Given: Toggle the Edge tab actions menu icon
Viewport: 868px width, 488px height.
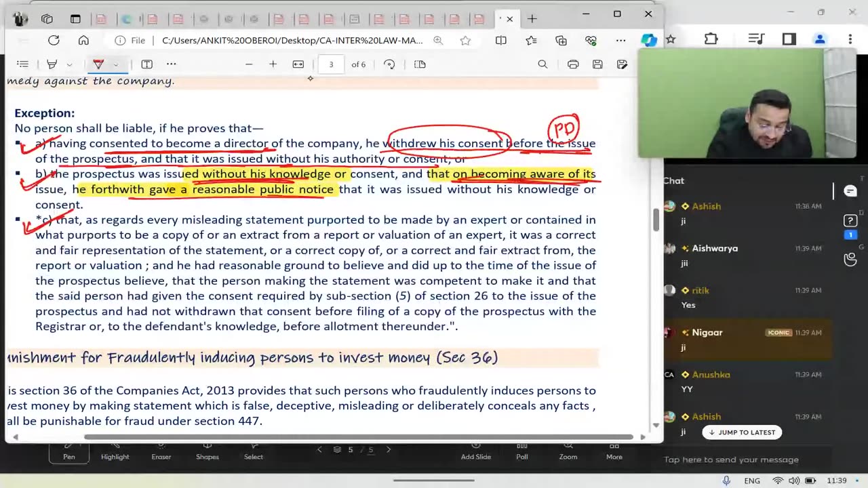Looking at the screenshot, I should (75, 19).
